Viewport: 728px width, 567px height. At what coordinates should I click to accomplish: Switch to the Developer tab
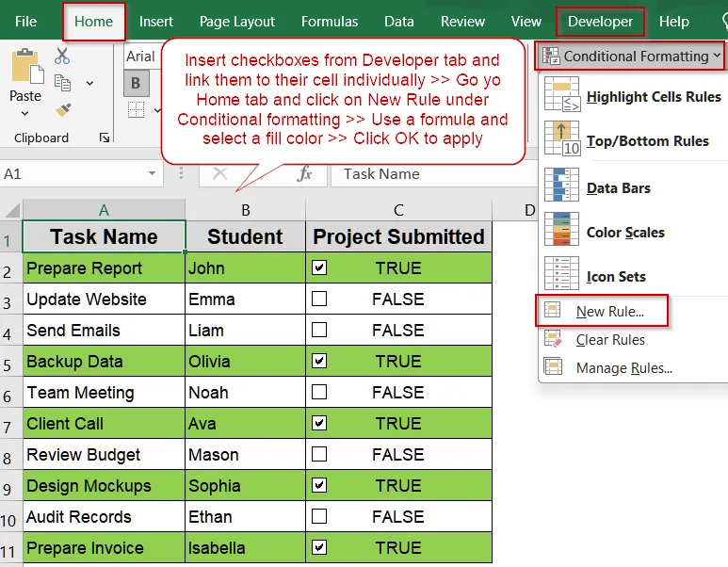pyautogui.click(x=600, y=22)
